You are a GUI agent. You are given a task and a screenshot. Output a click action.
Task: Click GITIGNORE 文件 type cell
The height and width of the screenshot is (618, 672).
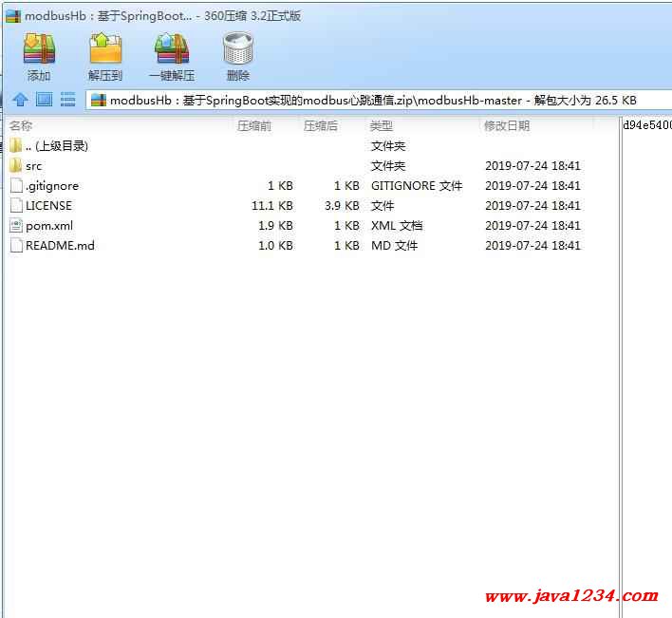tap(417, 186)
